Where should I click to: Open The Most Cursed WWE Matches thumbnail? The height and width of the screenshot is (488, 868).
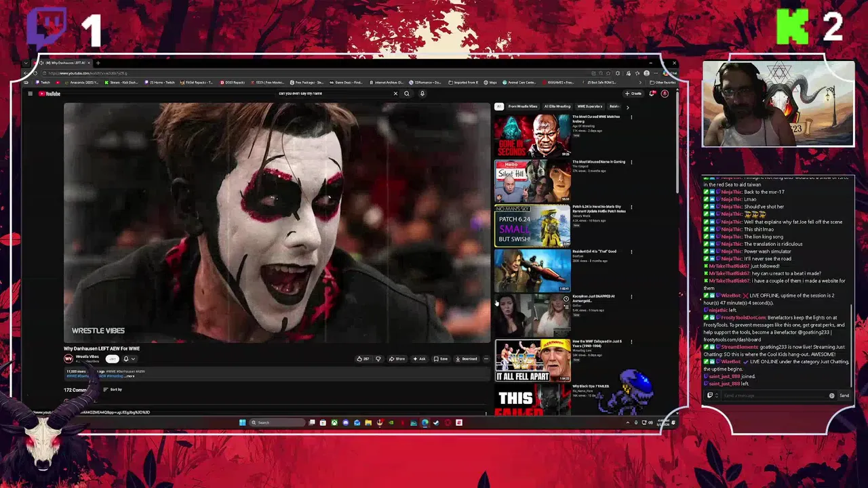coord(532,136)
